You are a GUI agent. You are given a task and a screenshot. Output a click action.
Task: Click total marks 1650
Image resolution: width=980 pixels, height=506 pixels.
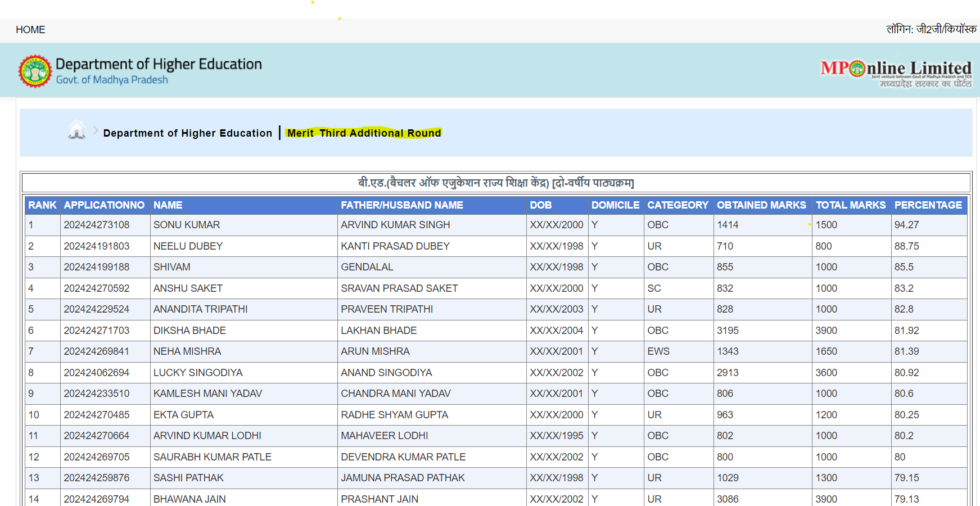(827, 351)
